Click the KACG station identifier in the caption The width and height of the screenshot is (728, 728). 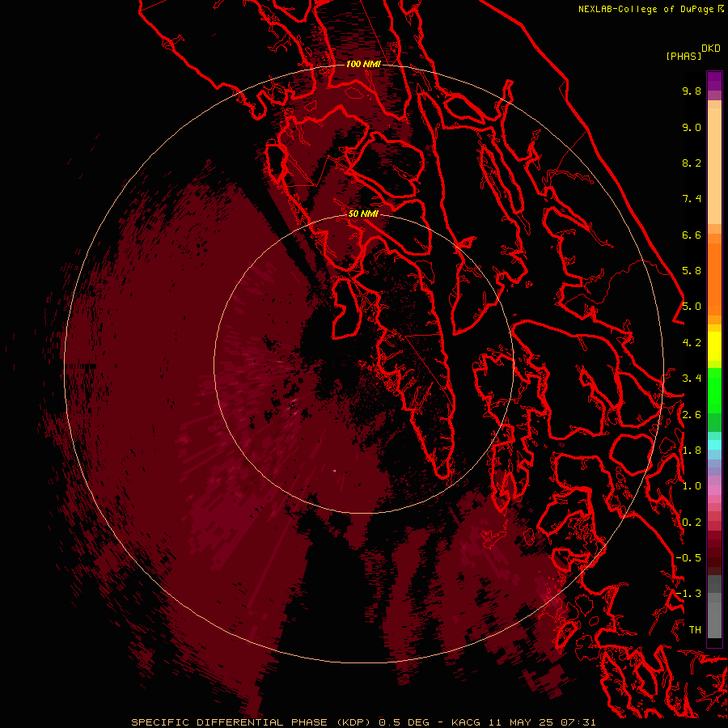(x=466, y=722)
